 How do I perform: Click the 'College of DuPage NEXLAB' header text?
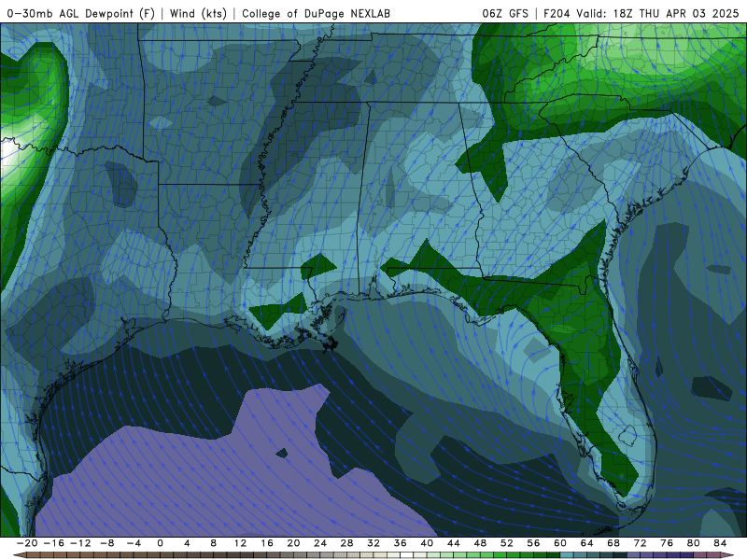316,13
